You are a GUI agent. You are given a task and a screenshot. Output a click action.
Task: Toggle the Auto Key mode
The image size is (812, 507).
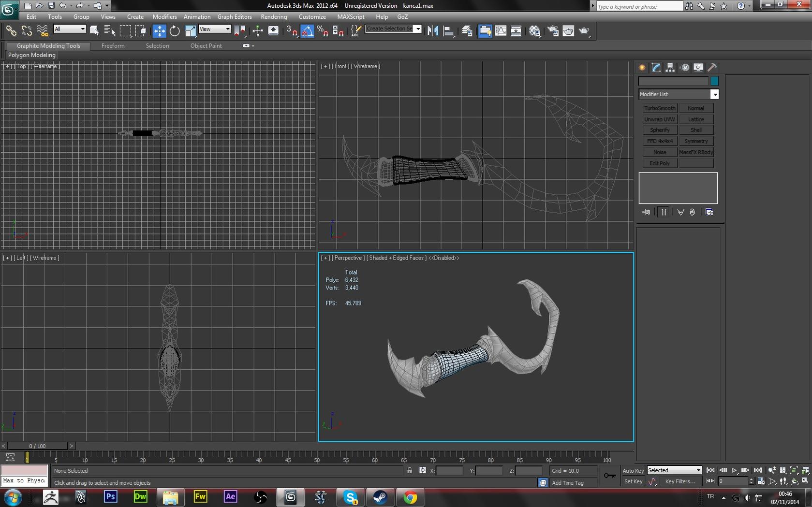633,471
